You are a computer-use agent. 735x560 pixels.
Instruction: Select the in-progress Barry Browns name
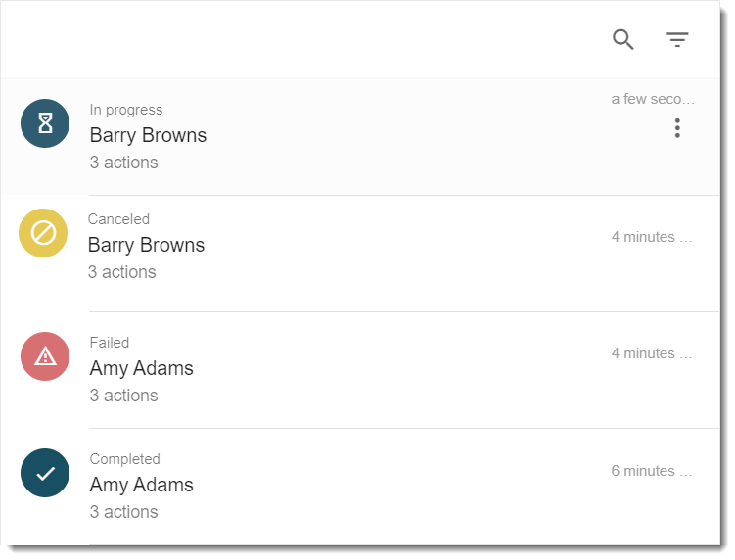tap(148, 135)
